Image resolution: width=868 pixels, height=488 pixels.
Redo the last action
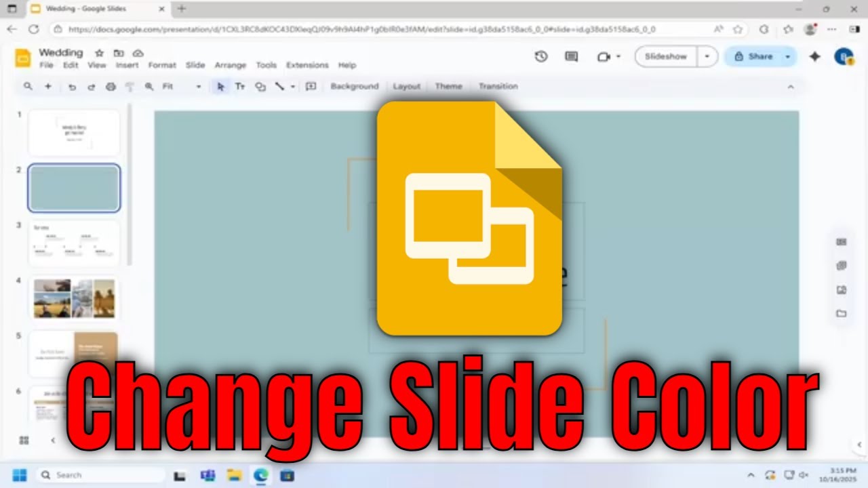pyautogui.click(x=91, y=87)
